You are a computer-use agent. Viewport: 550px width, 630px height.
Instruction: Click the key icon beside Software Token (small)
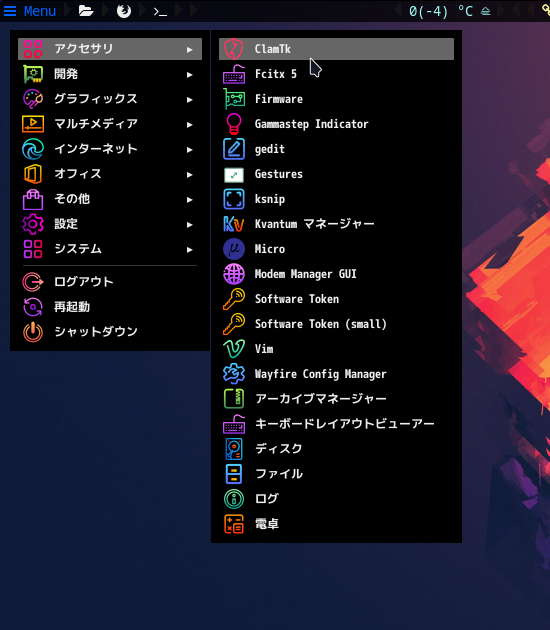point(234,324)
